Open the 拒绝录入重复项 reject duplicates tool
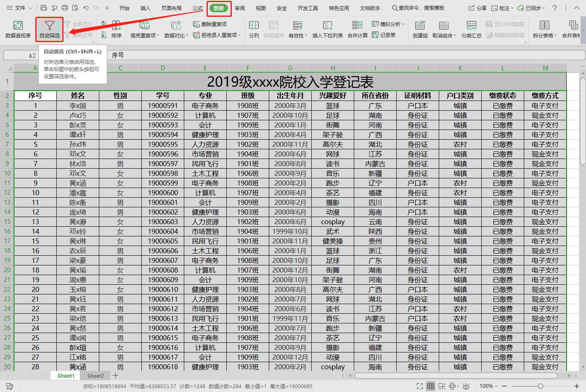The image size is (586, 392). pos(215,36)
